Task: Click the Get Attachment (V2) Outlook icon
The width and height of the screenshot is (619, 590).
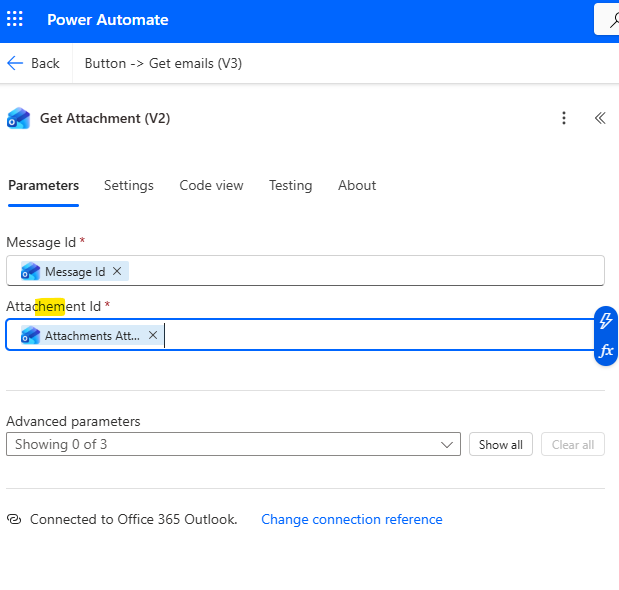Action: pos(19,118)
